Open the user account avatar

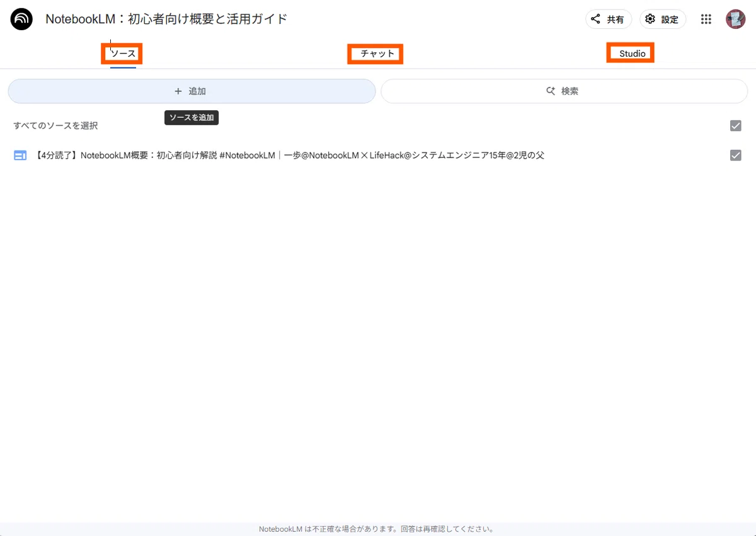coord(735,20)
